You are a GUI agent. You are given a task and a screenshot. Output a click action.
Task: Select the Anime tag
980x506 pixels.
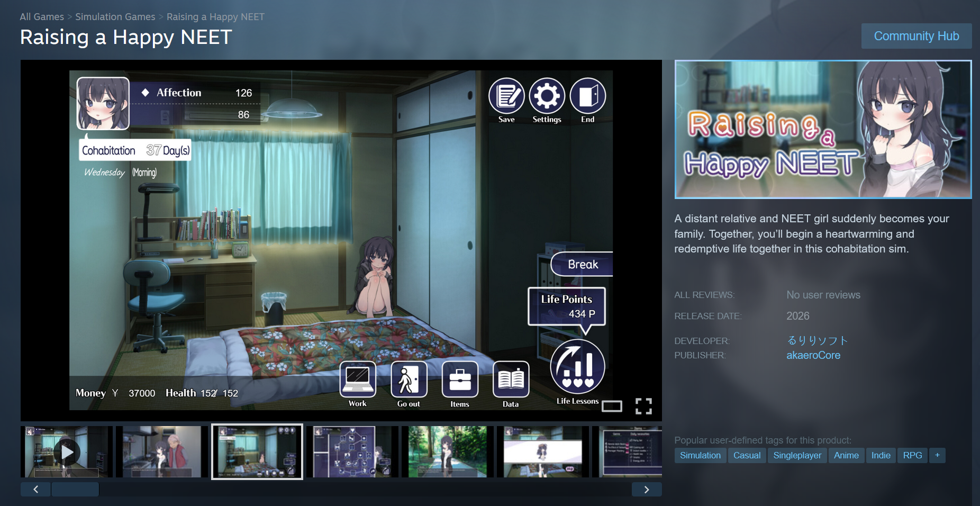(x=846, y=455)
